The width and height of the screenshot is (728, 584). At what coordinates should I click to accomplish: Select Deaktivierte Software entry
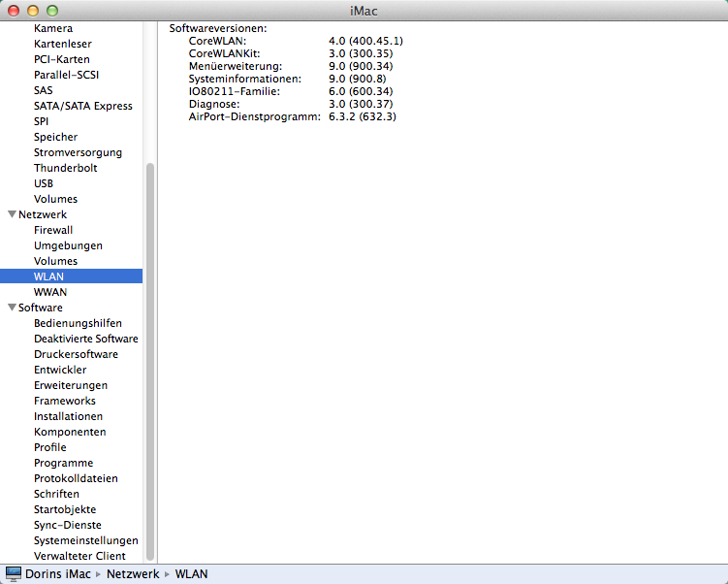tap(86, 339)
